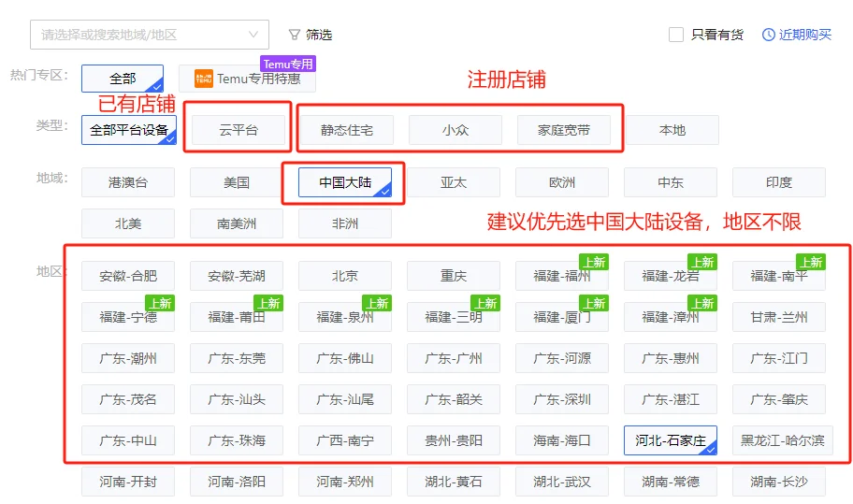Select area 广东-广州
This screenshot has height=504, width=853.
pyautogui.click(x=453, y=358)
